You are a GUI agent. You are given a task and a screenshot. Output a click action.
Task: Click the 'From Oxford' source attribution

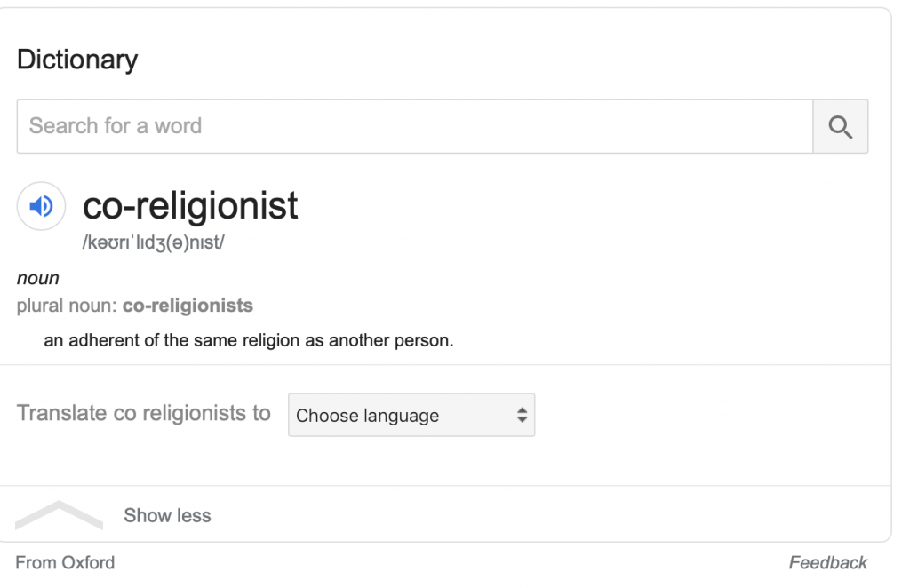(x=65, y=562)
